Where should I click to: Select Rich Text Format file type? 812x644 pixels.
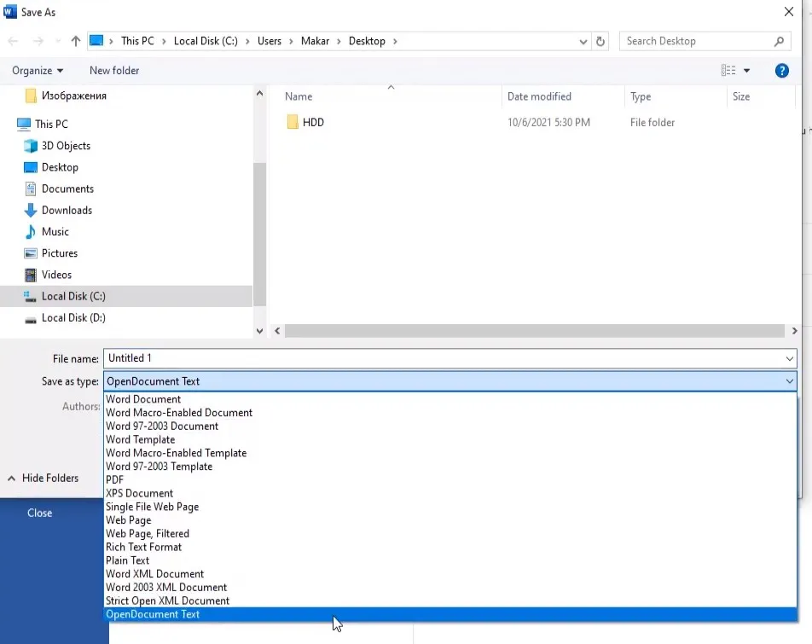click(143, 547)
